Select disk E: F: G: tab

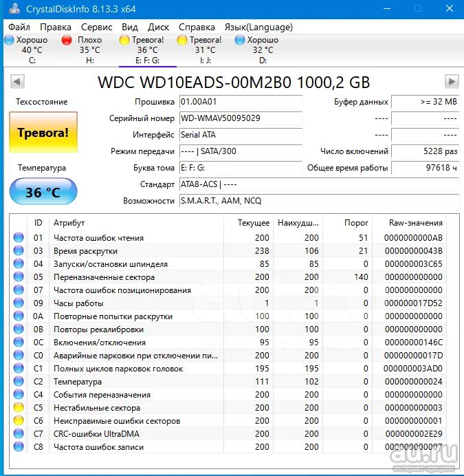(x=148, y=50)
